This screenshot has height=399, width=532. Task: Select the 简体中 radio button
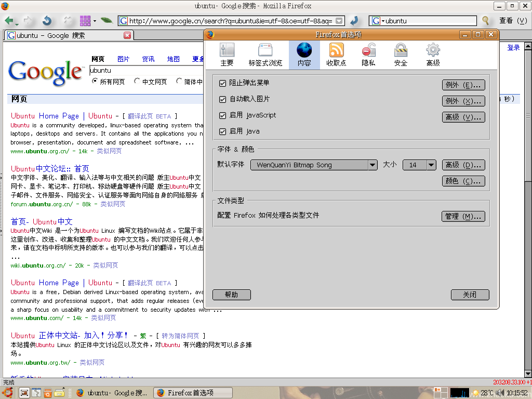179,81
